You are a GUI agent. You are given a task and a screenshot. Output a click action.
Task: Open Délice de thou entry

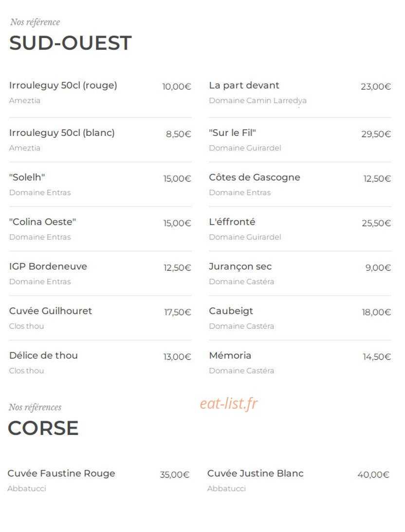coord(43,355)
